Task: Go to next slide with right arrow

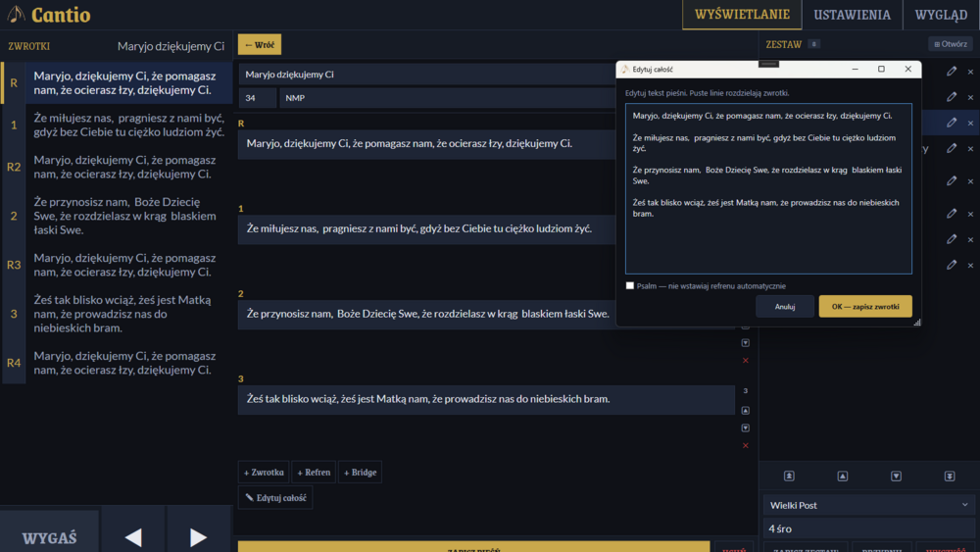Action: pos(198,536)
